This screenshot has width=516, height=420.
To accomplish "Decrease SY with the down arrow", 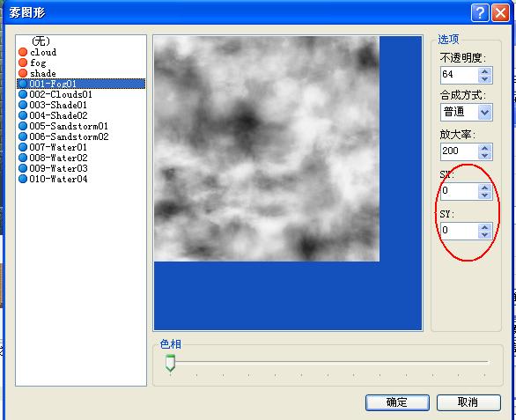I will click(x=484, y=235).
